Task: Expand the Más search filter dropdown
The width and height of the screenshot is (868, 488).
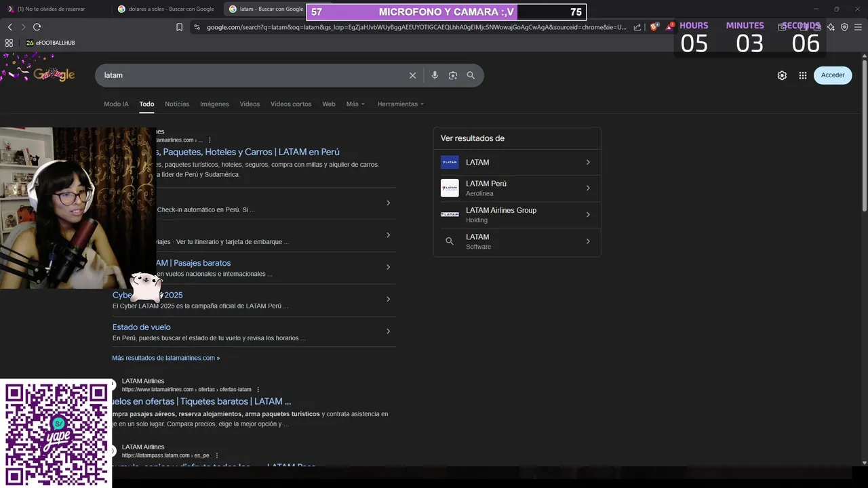Action: (355, 104)
